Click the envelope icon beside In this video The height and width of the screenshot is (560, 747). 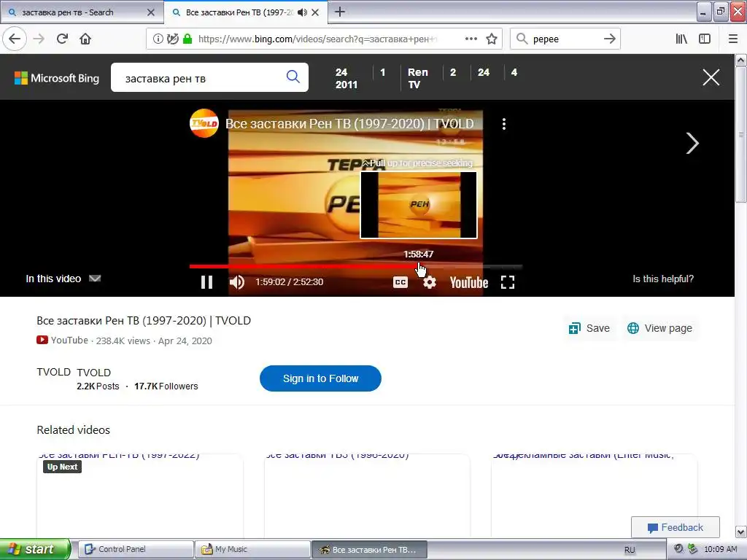[95, 279]
